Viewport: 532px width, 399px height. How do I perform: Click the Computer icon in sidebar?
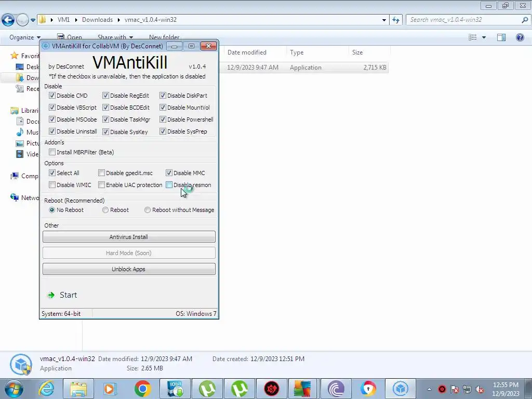point(15,176)
